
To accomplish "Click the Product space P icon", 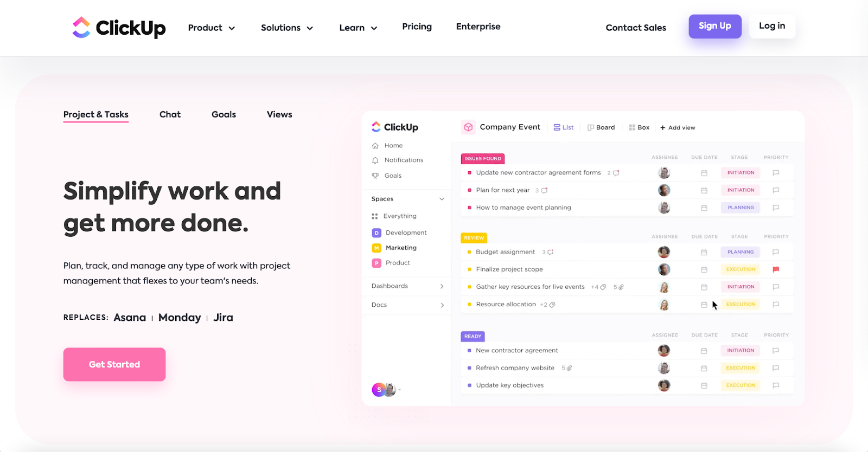I will coord(376,263).
